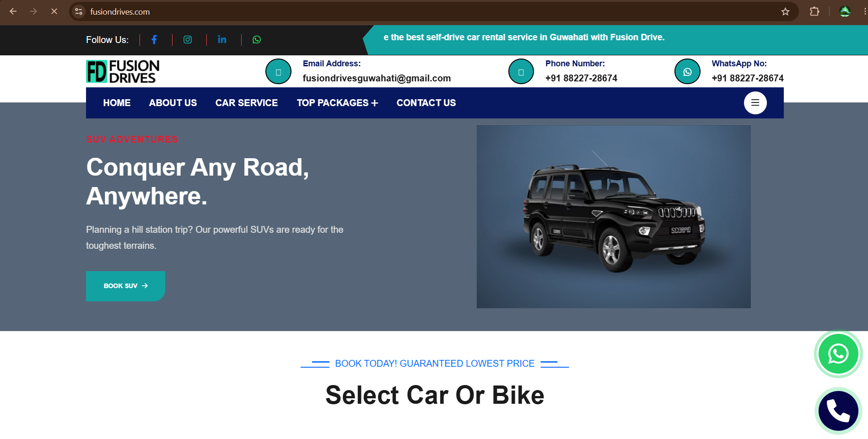868x439 pixels.
Task: Go to the HOME menu item
Action: [117, 103]
